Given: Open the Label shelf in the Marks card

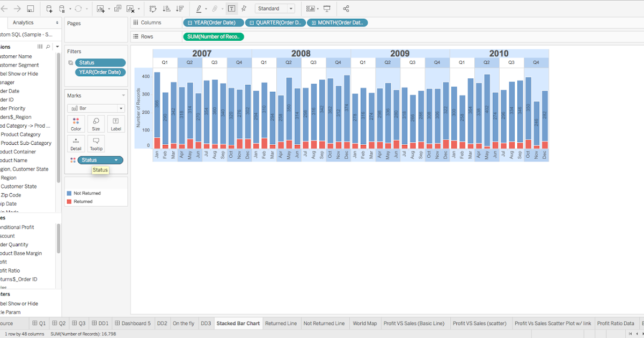Looking at the screenshot, I should (x=115, y=124).
